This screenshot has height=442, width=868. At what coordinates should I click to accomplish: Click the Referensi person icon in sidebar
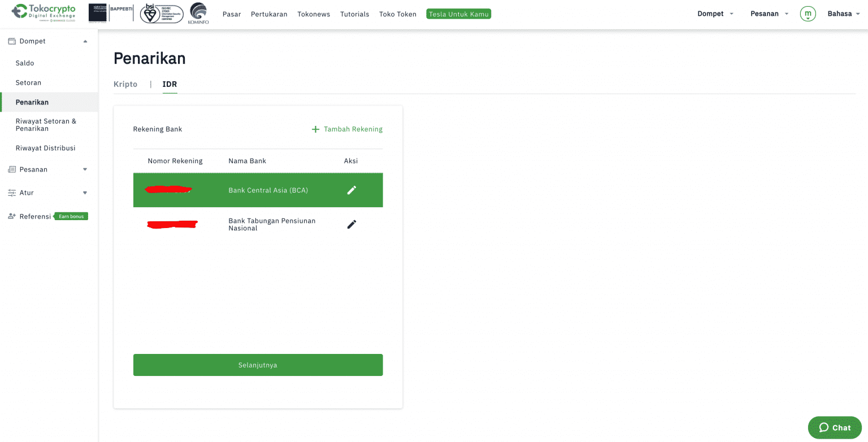11,216
